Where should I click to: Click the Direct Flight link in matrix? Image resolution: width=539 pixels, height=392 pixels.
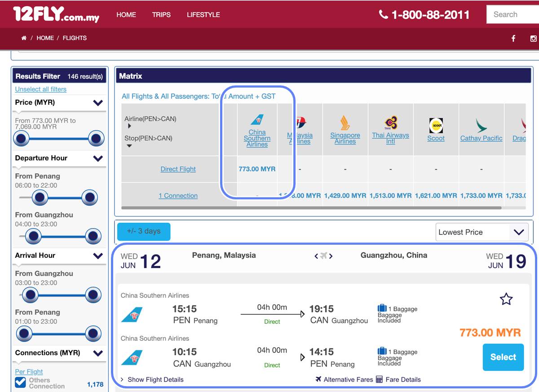(x=178, y=169)
